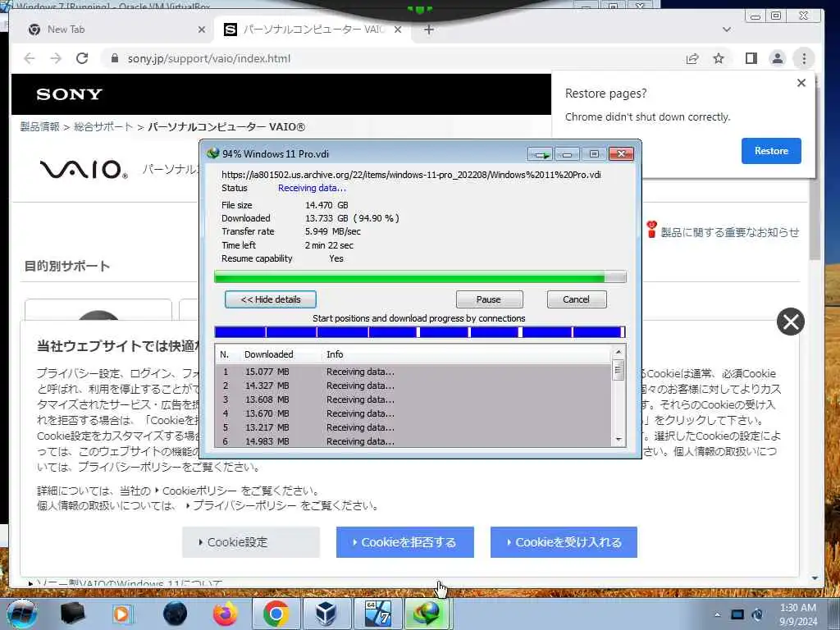The image size is (840, 630).
Task: Select connection row 5 with 13.217 MB
Action: [413, 427]
